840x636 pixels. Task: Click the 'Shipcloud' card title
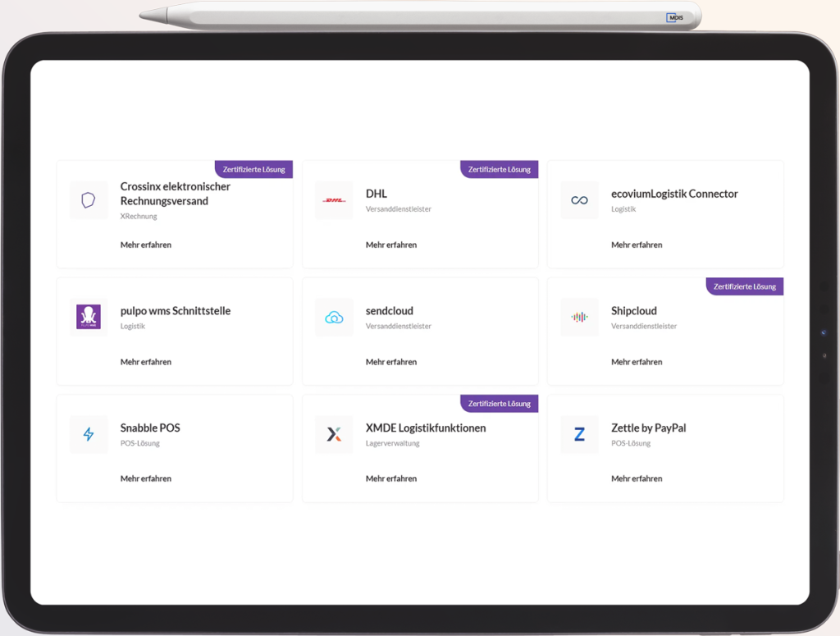[633, 311]
